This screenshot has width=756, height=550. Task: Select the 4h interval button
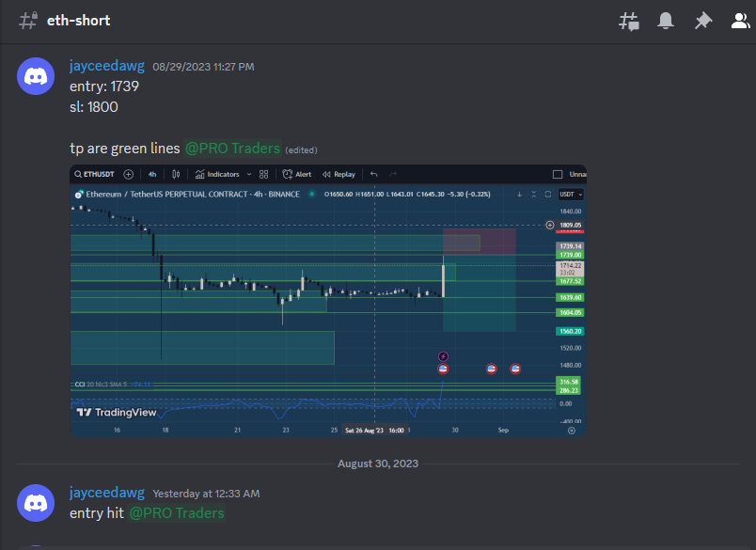coord(152,175)
